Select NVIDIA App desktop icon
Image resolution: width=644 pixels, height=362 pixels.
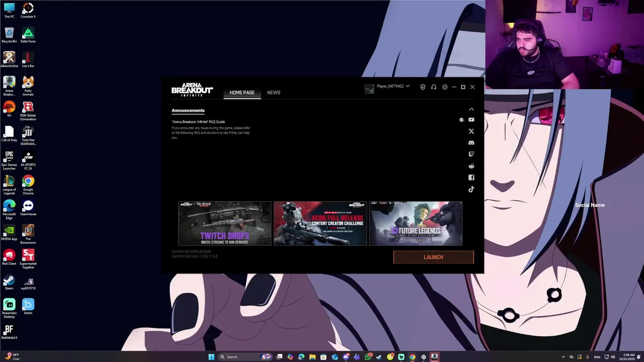click(9, 232)
